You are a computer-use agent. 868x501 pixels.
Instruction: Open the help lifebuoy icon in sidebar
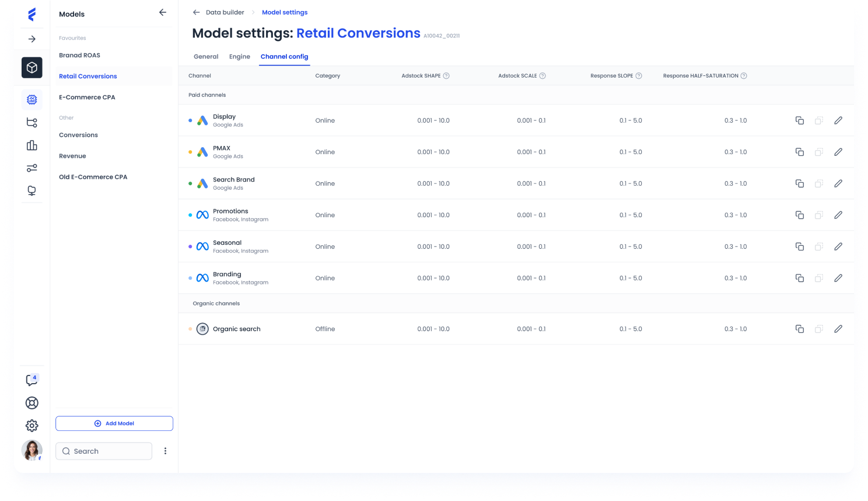tap(32, 403)
